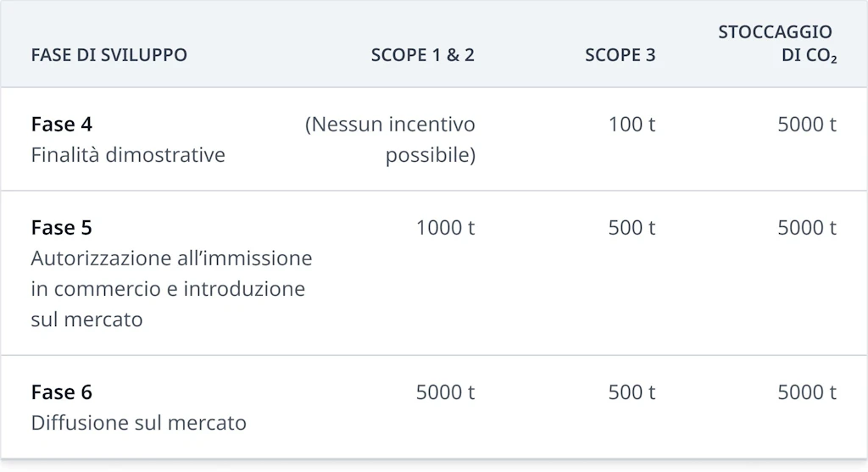Click the word STOCCAGGIO in the header

(x=775, y=32)
